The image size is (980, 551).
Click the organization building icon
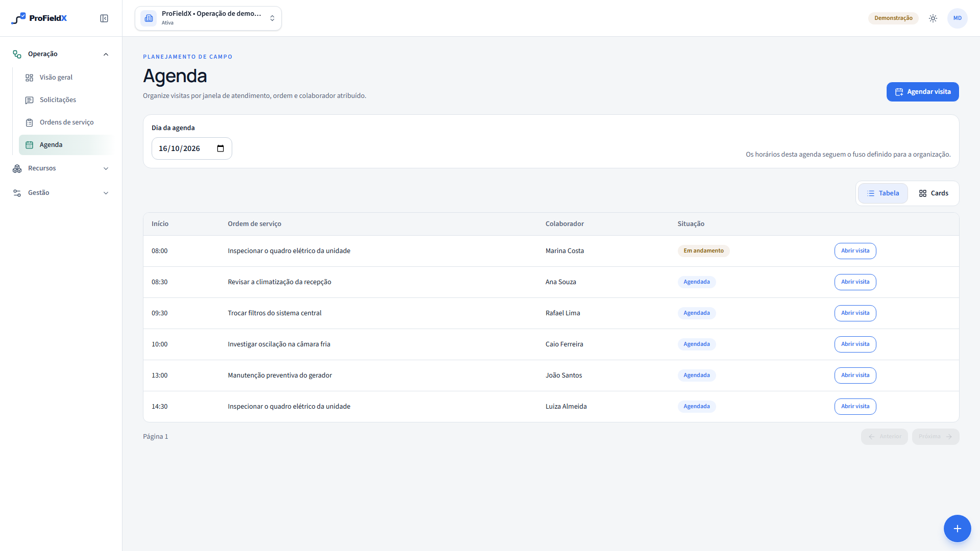pos(149,18)
